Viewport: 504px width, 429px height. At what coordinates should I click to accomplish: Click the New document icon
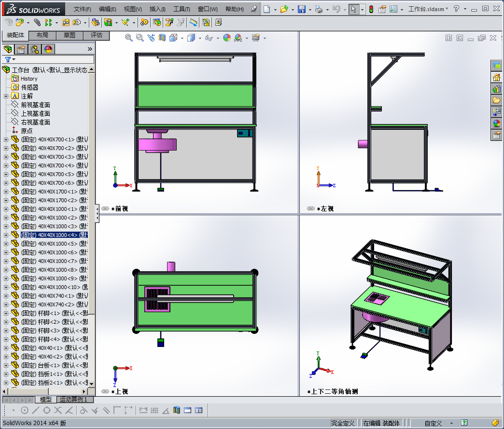click(x=266, y=9)
